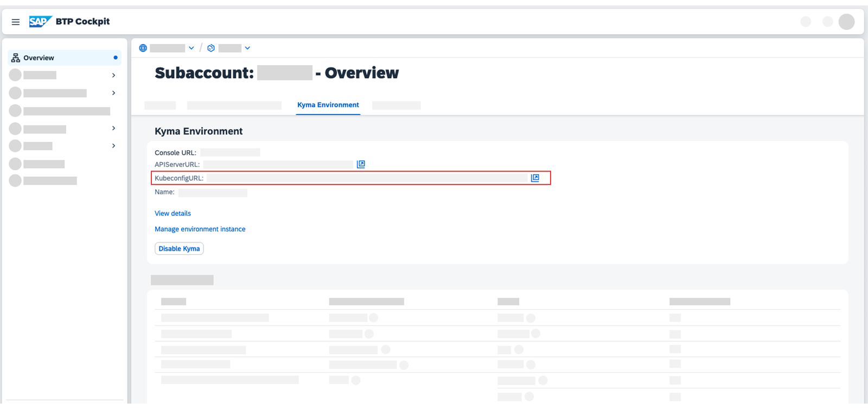Switch to the Kyma Environment tab

328,105
